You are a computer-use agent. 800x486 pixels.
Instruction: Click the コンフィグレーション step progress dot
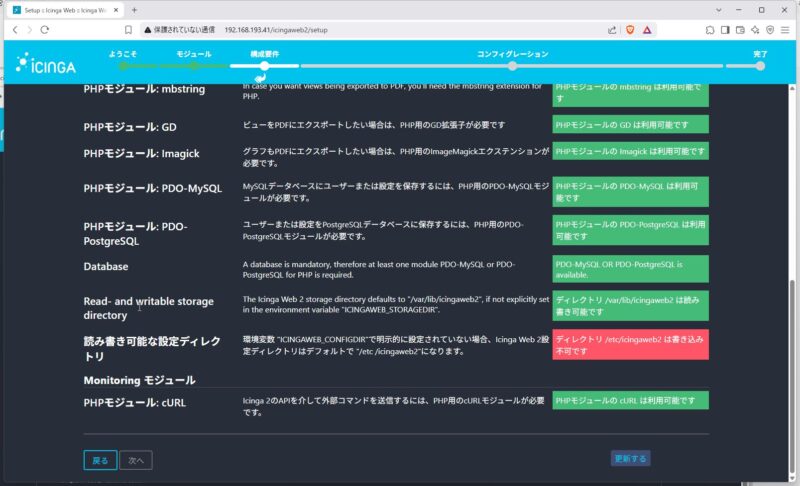pyautogui.click(x=512, y=66)
